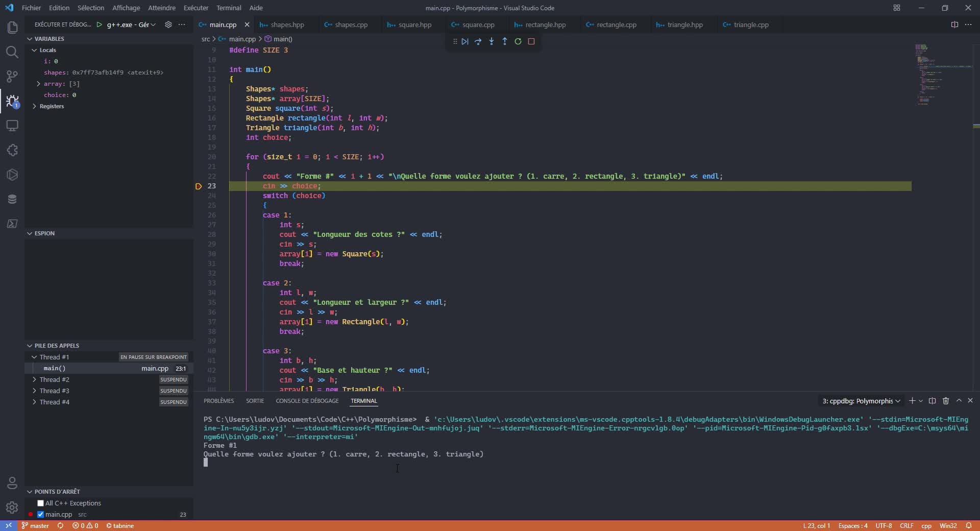Open the Source Control view

[x=12, y=77]
